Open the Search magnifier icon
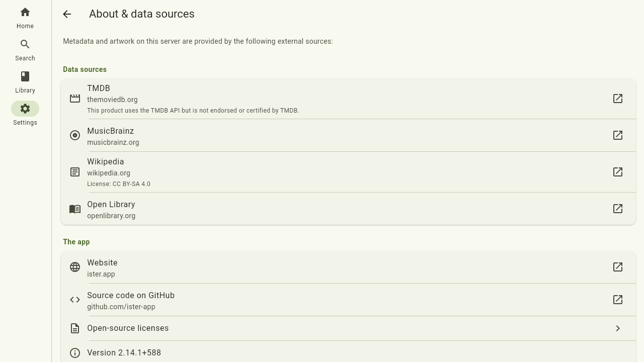This screenshot has height=362, width=644. tap(25, 44)
